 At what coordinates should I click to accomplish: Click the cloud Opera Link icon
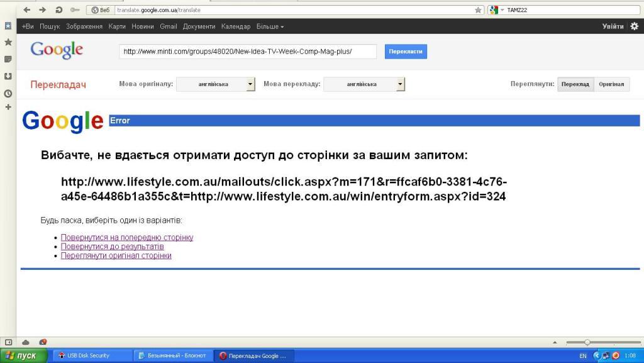(25, 342)
